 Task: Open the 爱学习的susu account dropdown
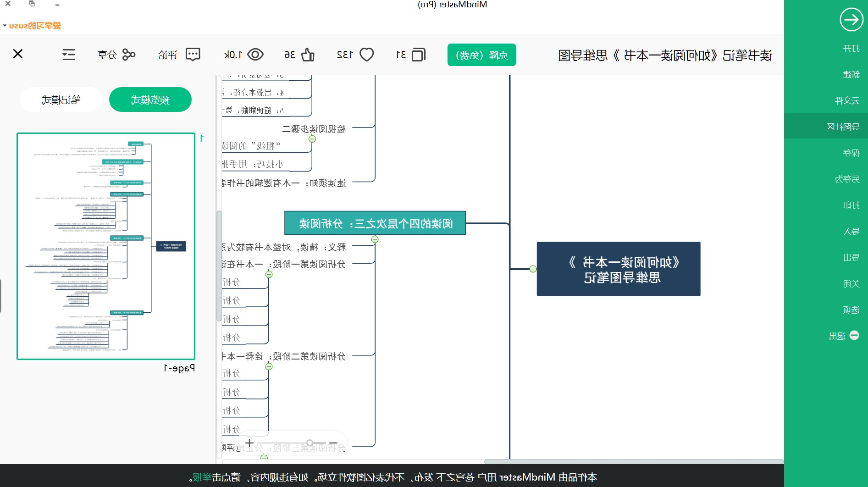(32, 25)
